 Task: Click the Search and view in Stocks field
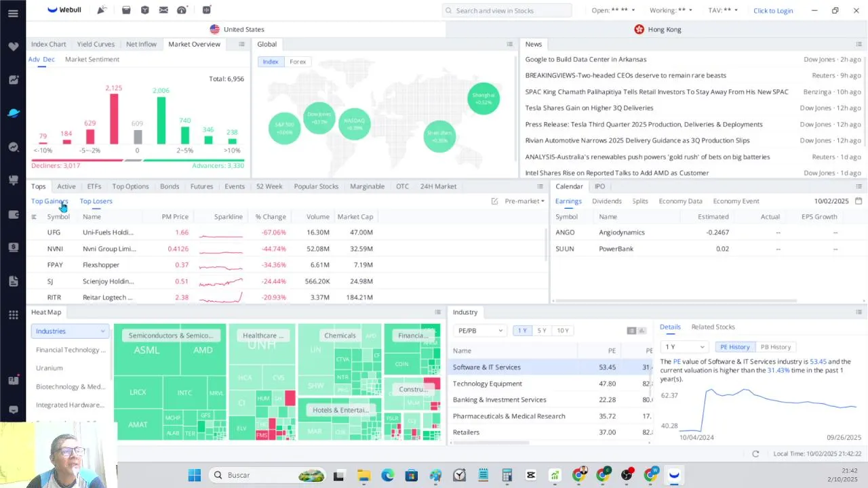(507, 10)
